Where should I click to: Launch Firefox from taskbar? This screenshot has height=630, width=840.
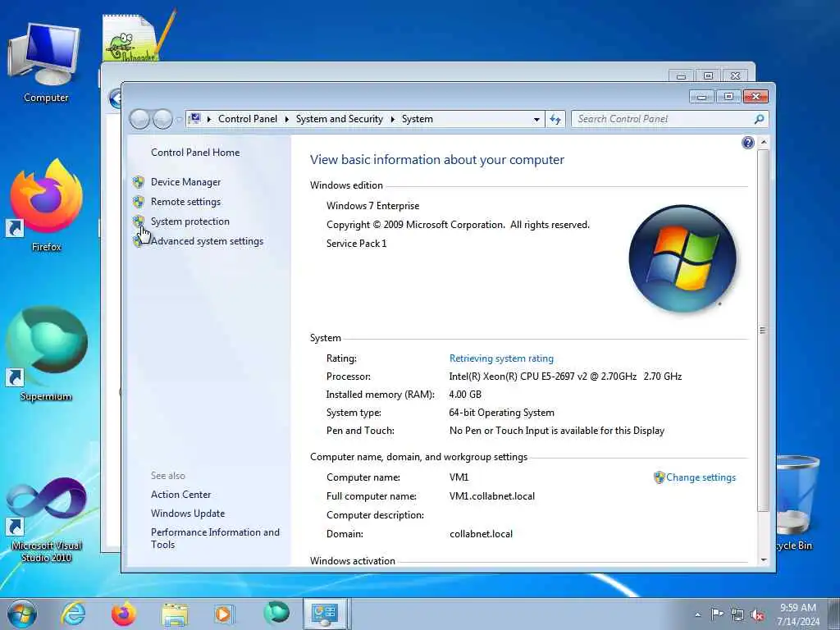coord(123,614)
